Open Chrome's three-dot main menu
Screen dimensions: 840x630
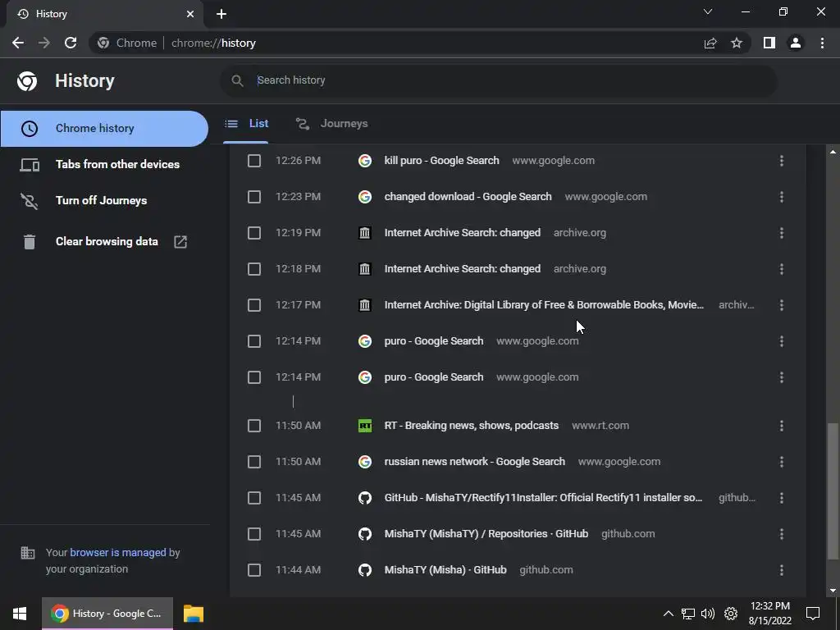(822, 43)
